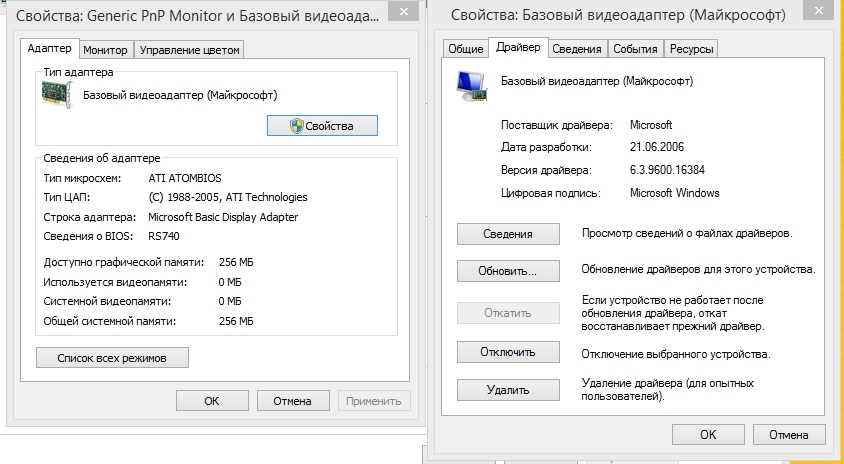Click the Поставщик драйвера label
Screen dimensions: 844x464
click(557, 125)
